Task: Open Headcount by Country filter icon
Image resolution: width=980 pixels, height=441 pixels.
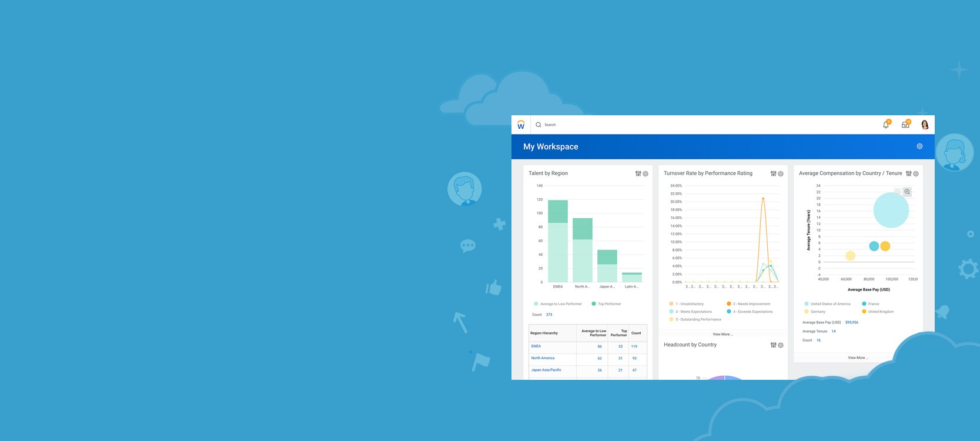Action: point(773,345)
